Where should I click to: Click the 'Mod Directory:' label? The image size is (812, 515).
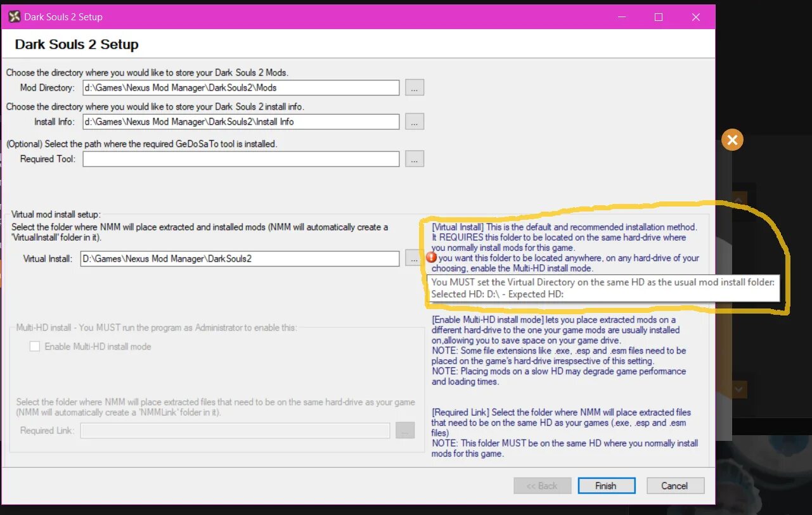pyautogui.click(x=48, y=88)
